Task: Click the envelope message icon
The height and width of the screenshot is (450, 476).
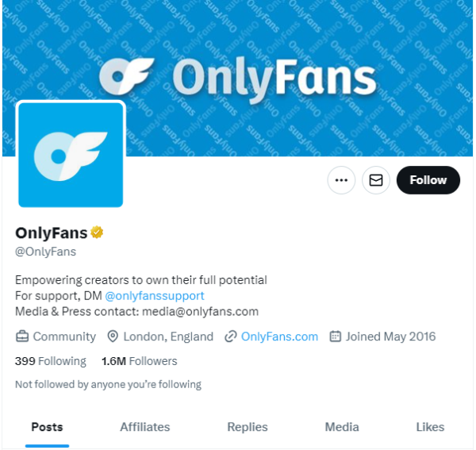Action: tap(376, 180)
